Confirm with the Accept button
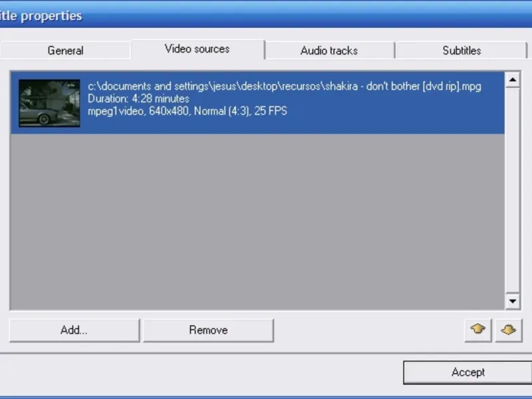Viewport: 532px width, 399px height. pos(468,372)
